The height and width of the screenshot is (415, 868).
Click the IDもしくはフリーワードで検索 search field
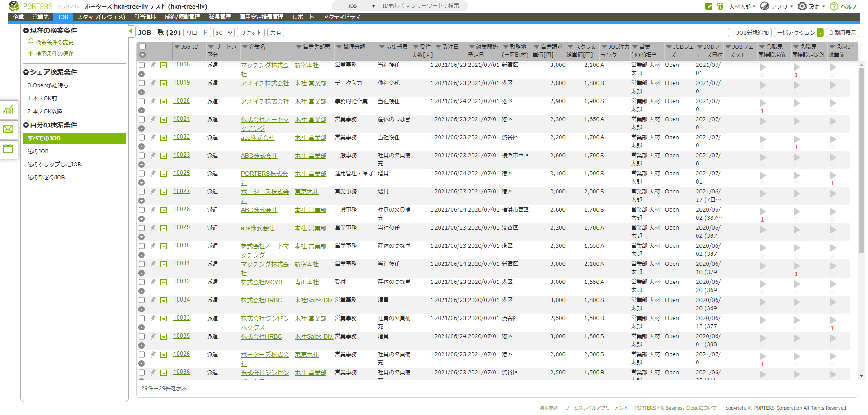[x=423, y=6]
